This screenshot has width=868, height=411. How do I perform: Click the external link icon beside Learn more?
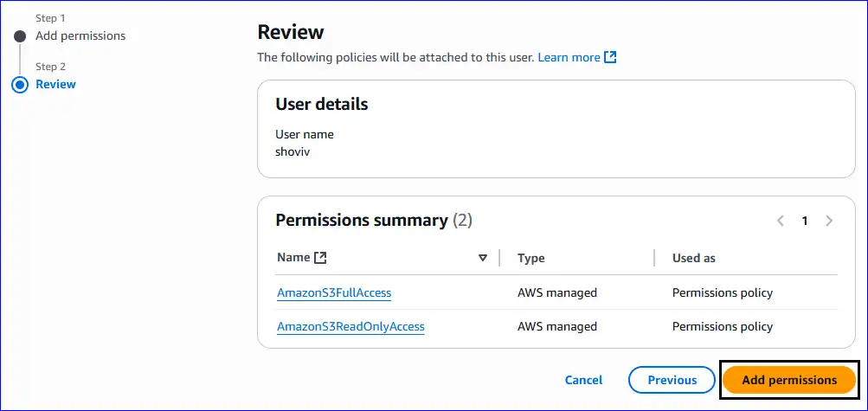(x=610, y=57)
